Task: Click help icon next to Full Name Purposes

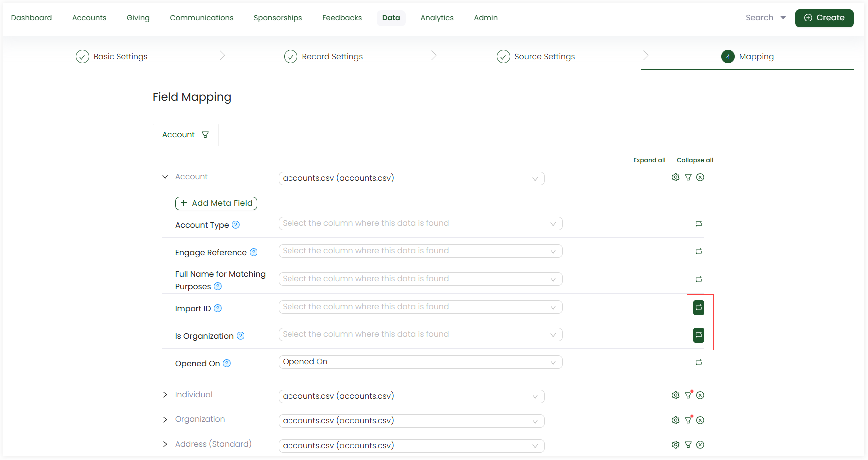Action: tap(218, 286)
